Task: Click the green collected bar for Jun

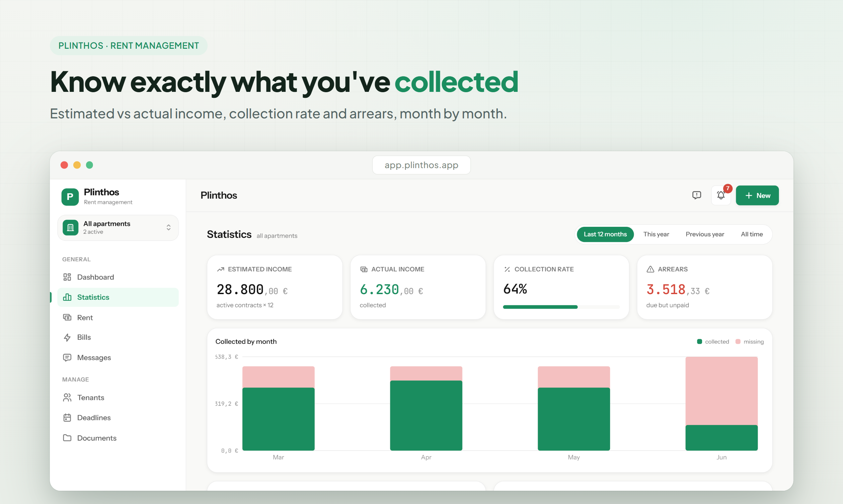Action: coord(722,438)
